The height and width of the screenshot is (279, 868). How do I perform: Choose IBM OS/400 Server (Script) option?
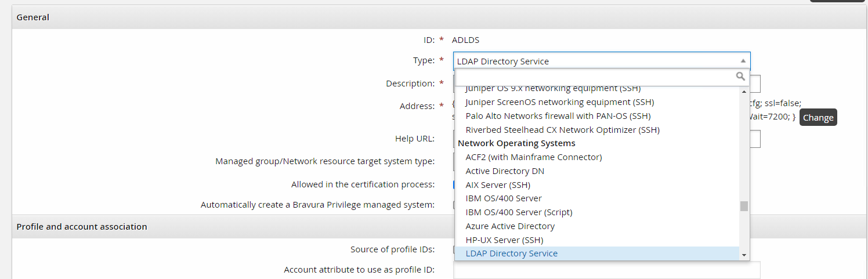tap(519, 212)
